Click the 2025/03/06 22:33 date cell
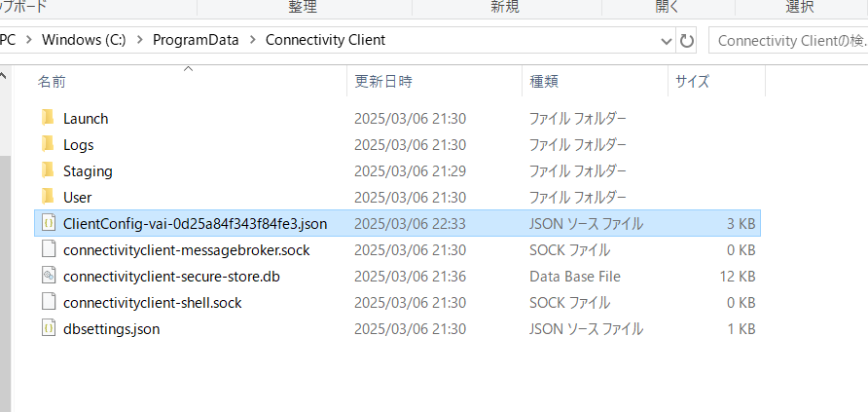The width and height of the screenshot is (868, 412). (x=411, y=224)
